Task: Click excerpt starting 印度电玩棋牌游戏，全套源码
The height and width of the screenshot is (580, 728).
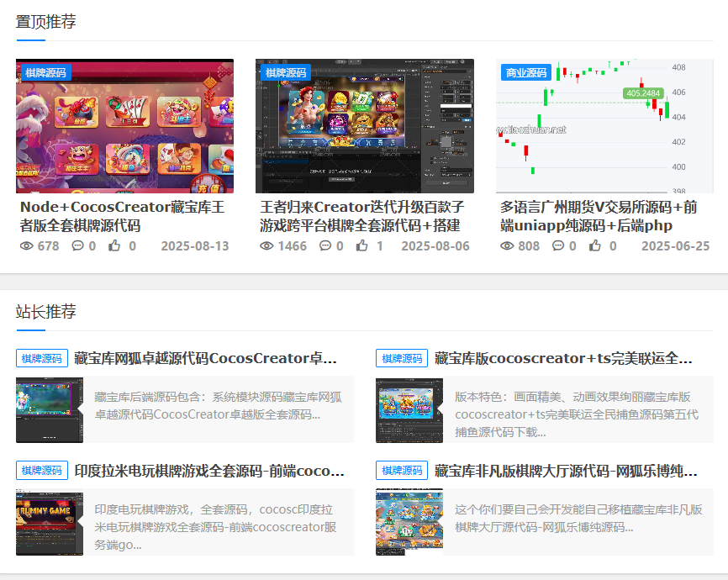Action: tap(215, 527)
